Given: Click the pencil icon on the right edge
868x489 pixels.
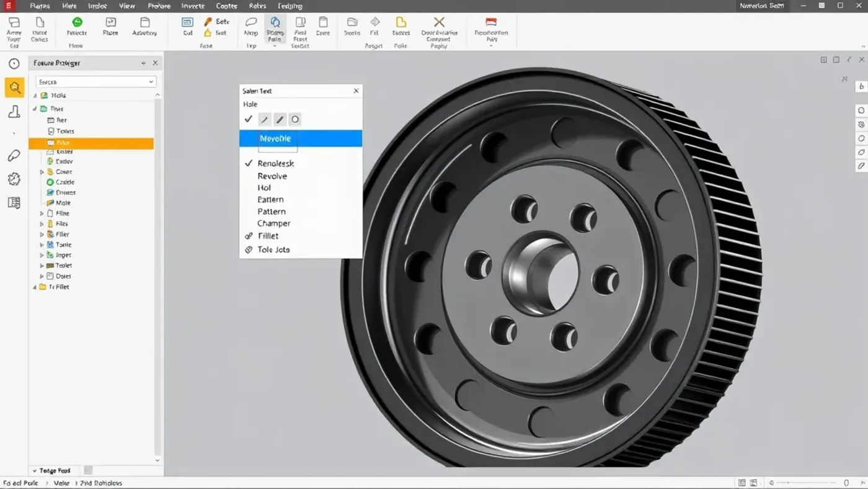Looking at the screenshot, I should point(861,166).
